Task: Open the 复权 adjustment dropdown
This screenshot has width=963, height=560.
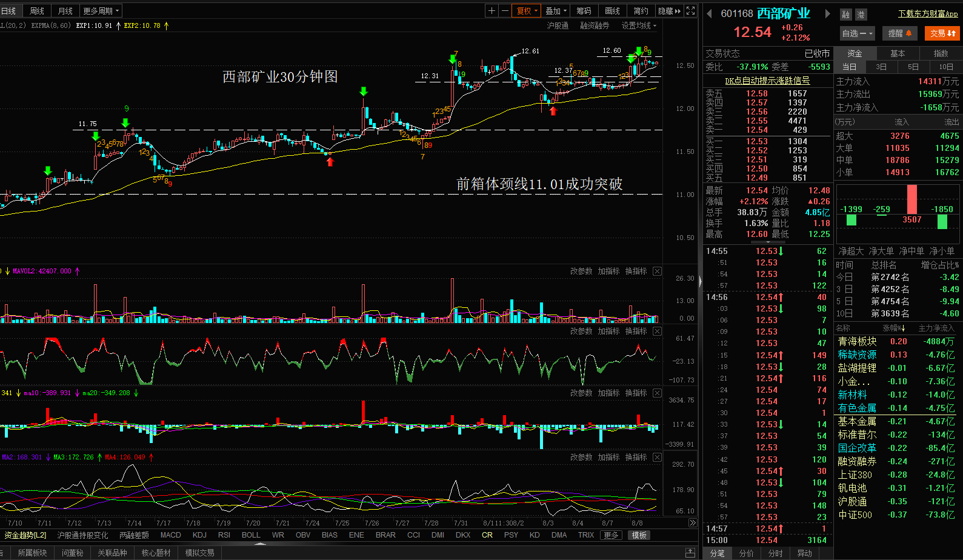Action: [527, 11]
